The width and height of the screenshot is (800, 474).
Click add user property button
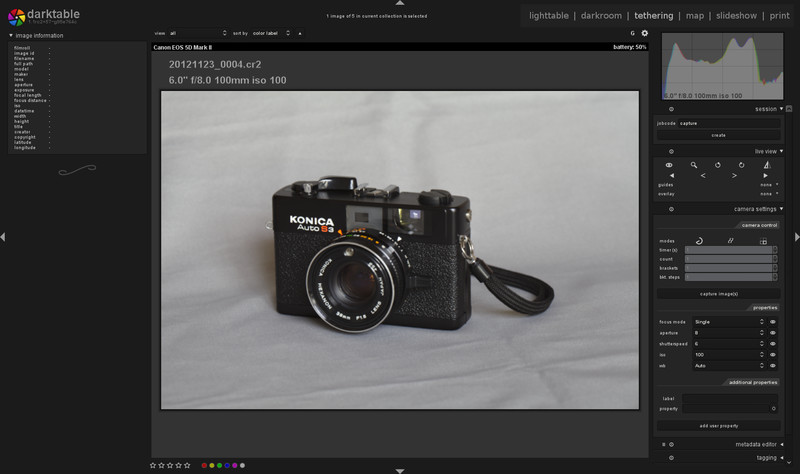point(718,426)
